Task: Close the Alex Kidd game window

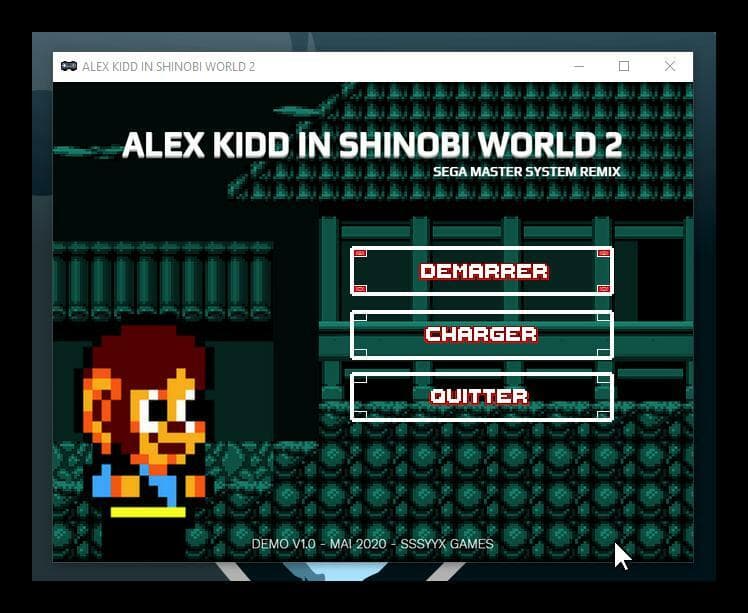Action: (670, 66)
